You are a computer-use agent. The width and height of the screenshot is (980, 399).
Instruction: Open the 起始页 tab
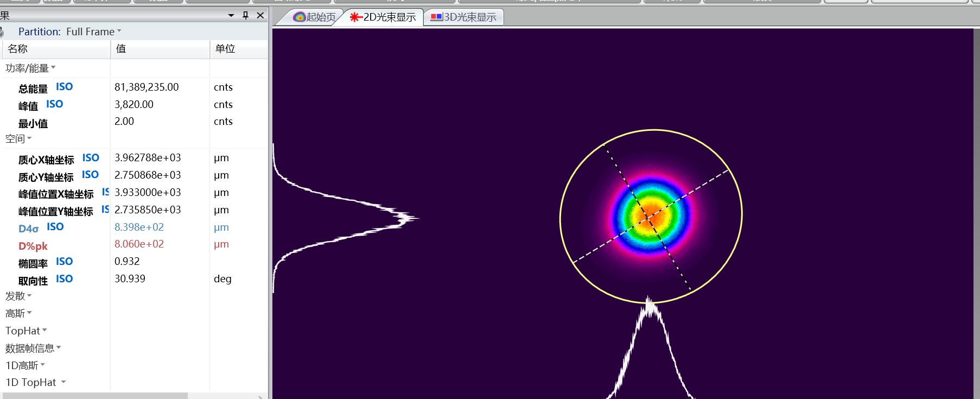point(315,17)
